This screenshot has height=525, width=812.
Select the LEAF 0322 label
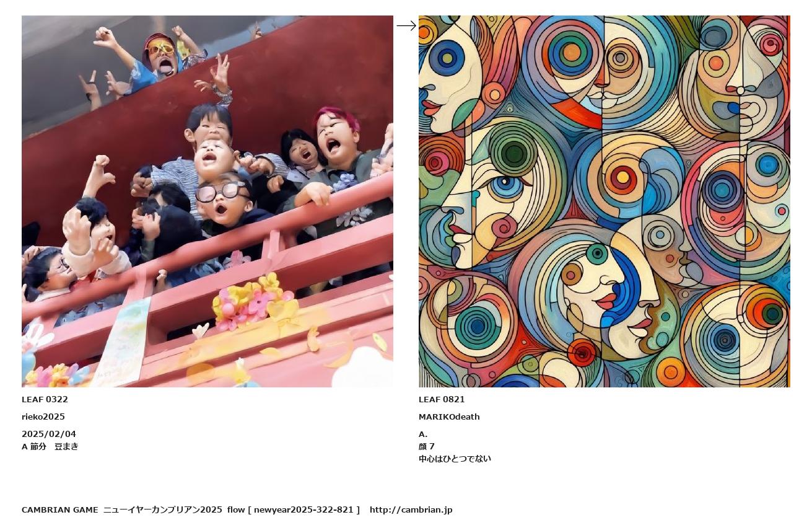(x=45, y=399)
